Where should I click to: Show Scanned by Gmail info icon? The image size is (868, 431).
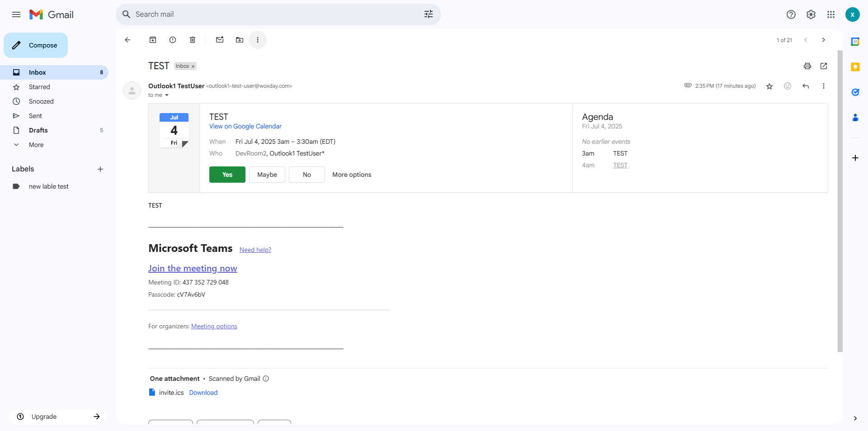266,379
